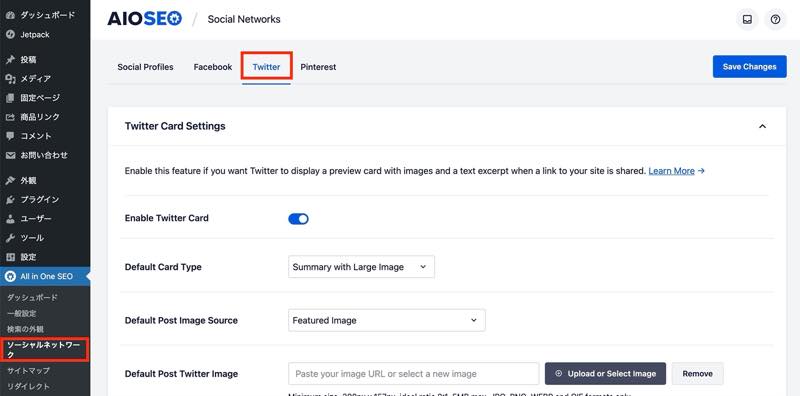Click the Upload or Select Image button
This screenshot has width=800, height=396.
[x=605, y=374]
